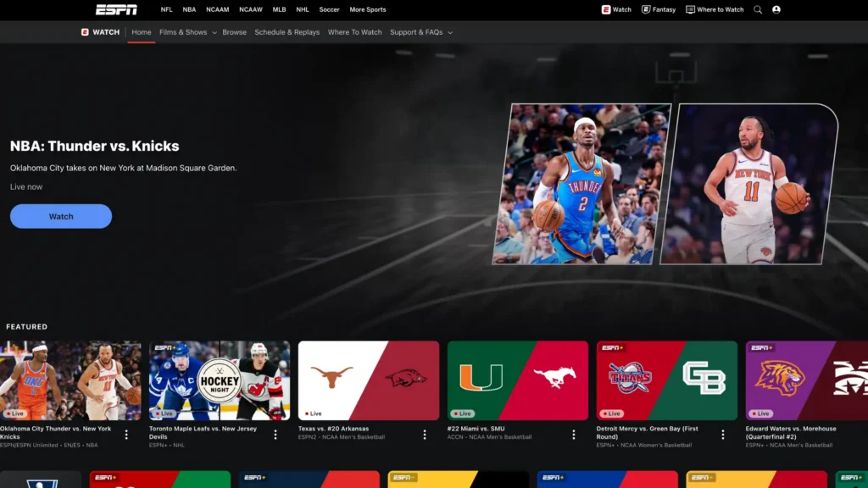Open Maple Leafs vs. Devils thumbnail
This screenshot has height=488, width=868.
220,380
